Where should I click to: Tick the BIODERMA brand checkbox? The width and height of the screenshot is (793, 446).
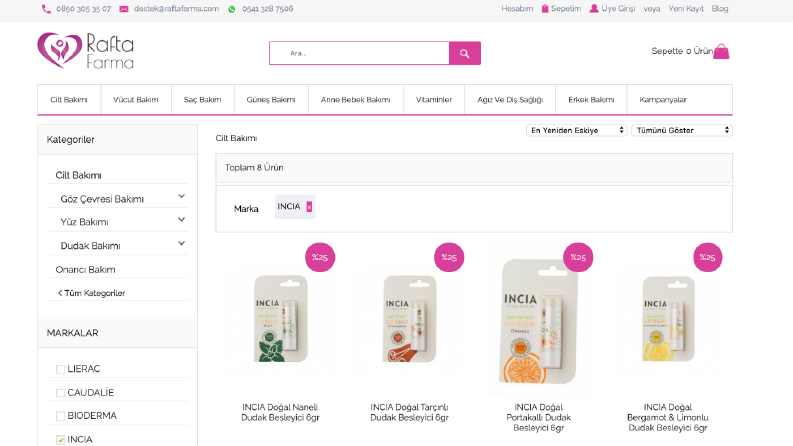click(x=60, y=416)
